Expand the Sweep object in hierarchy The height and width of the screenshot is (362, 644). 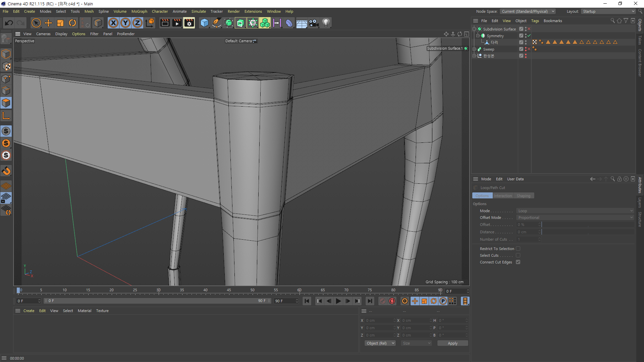pos(474,49)
